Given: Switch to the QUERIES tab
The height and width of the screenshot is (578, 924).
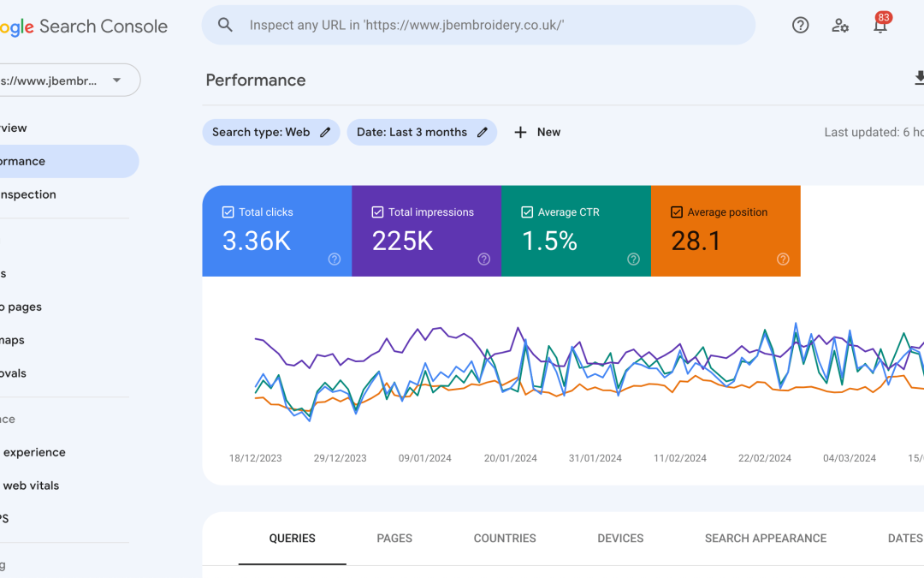Looking at the screenshot, I should point(293,539).
